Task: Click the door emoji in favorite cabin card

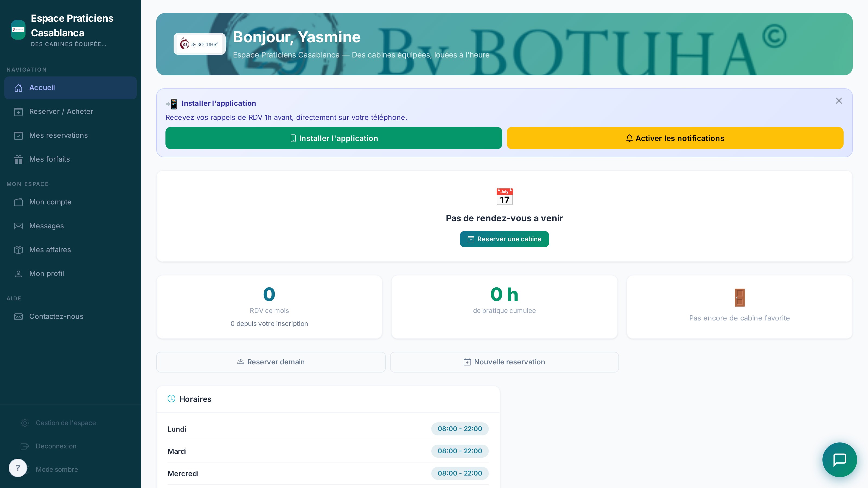Action: click(x=740, y=298)
